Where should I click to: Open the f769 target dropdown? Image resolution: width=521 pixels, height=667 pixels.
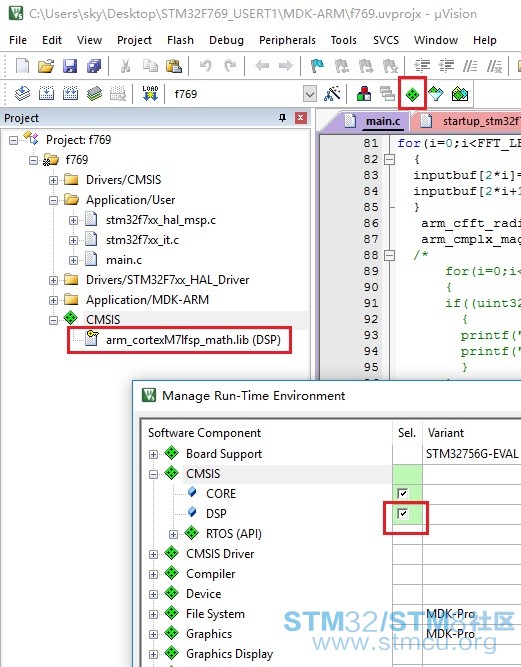click(310, 94)
